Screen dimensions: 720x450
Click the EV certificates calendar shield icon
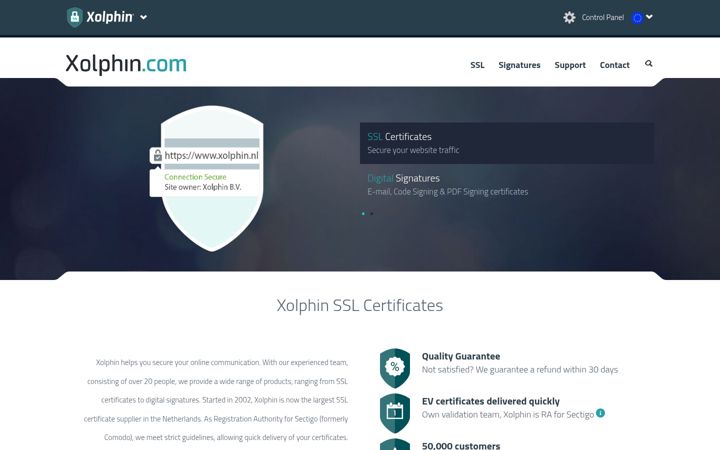pyautogui.click(x=395, y=412)
